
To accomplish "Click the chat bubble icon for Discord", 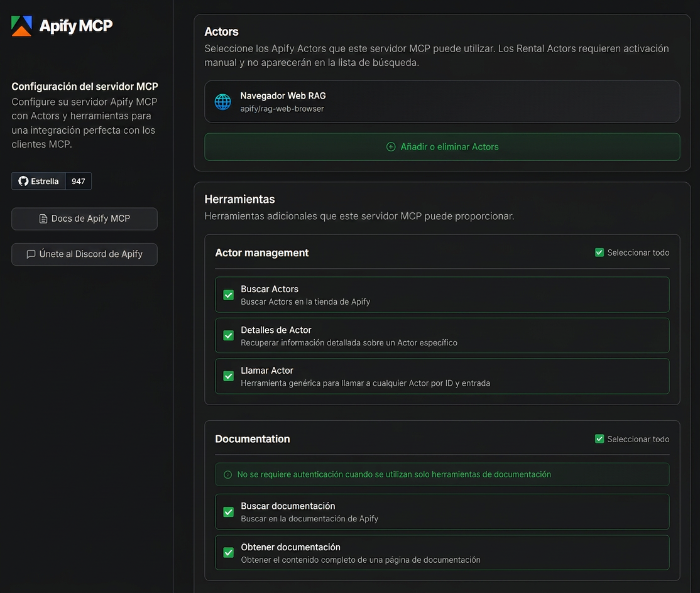I will tap(31, 254).
